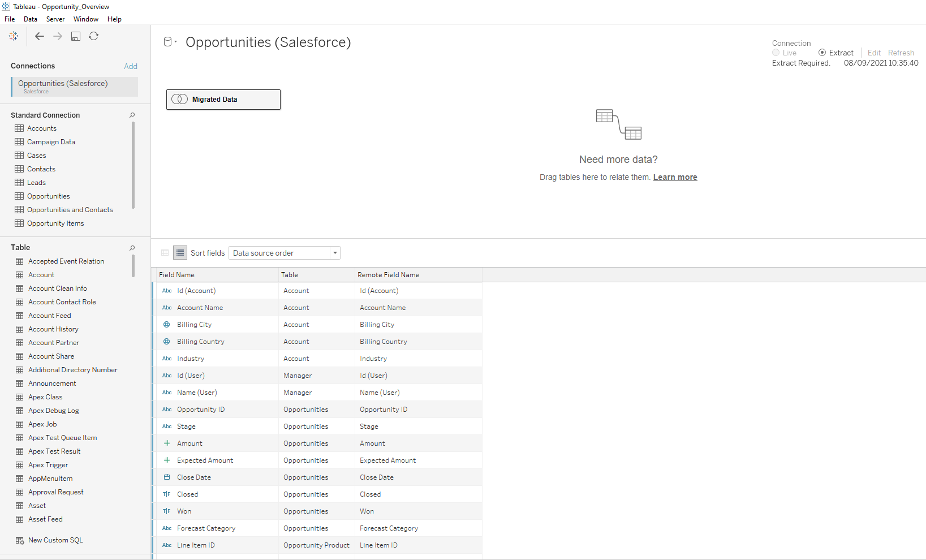Viewport: 926px width, 560px height.
Task: Select Opportunity Items in Standard Connection
Action: 55,223
